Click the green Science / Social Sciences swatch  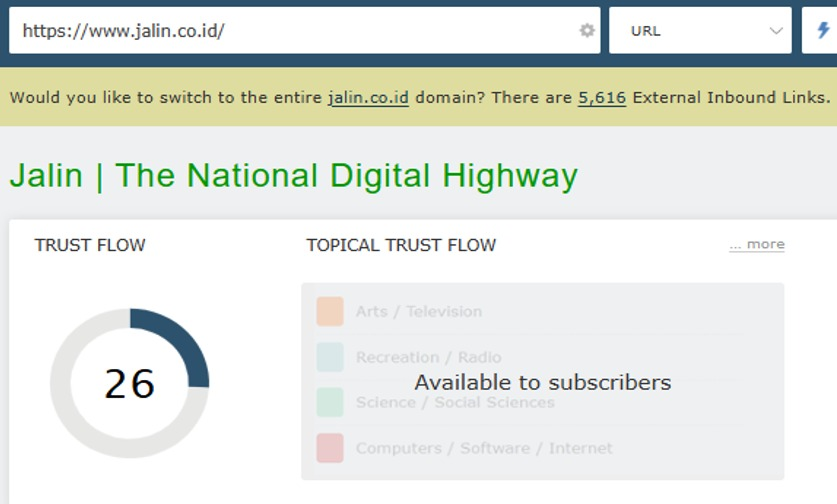[330, 402]
